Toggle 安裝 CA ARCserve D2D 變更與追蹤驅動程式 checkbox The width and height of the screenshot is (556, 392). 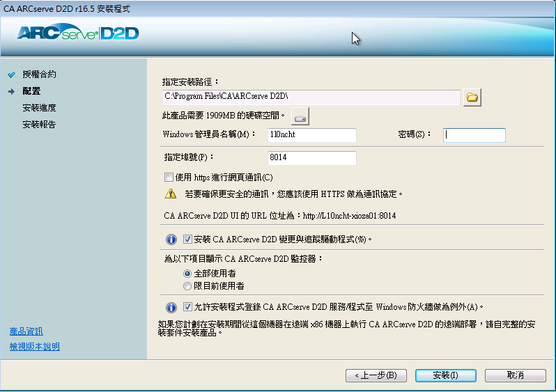tap(187, 240)
